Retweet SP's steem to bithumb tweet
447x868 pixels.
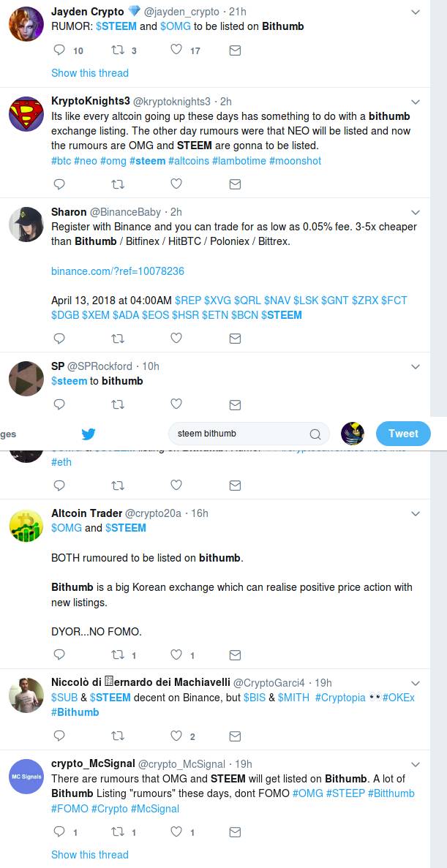coord(118,404)
